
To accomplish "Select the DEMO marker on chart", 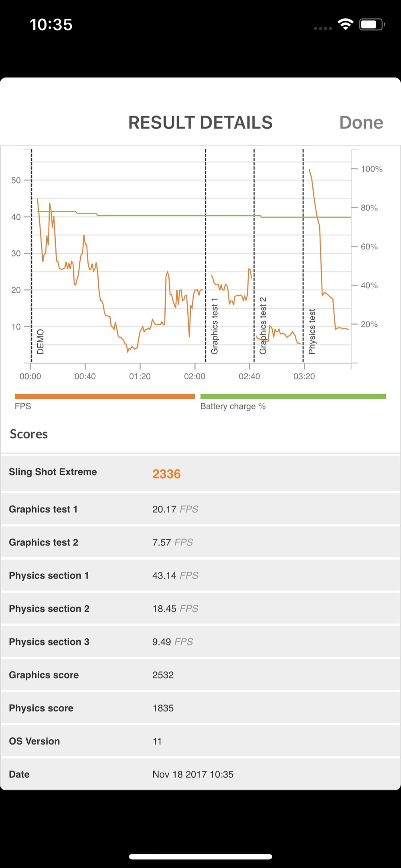I will tap(41, 342).
